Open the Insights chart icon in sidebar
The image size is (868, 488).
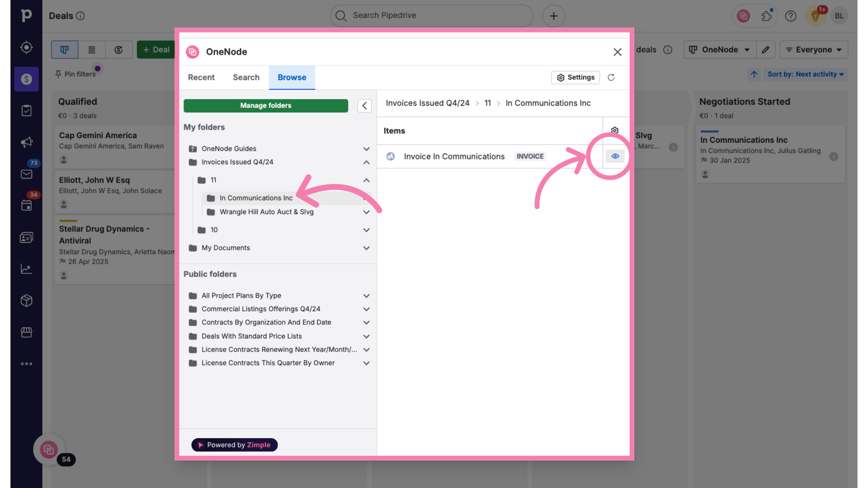tap(26, 269)
